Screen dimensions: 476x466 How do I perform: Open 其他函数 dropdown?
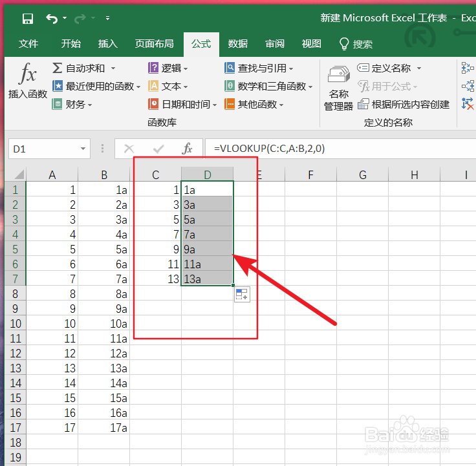pos(254,105)
